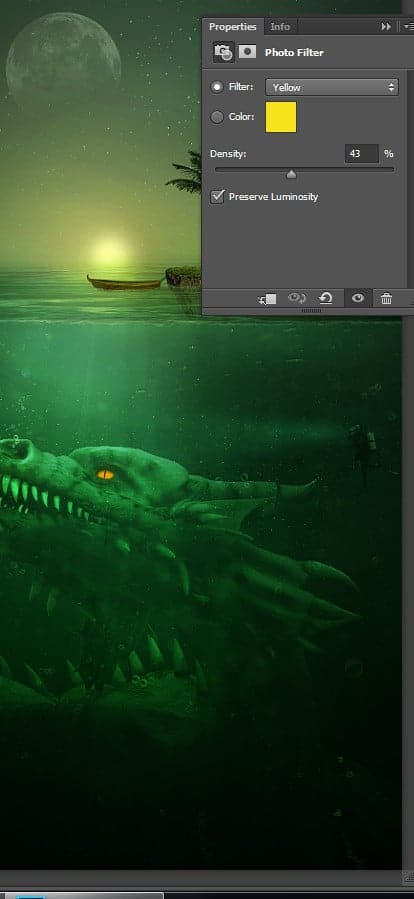This screenshot has height=899, width=414.
Task: Click the panel's bottom resize grip
Action: pyautogui.click(x=311, y=311)
